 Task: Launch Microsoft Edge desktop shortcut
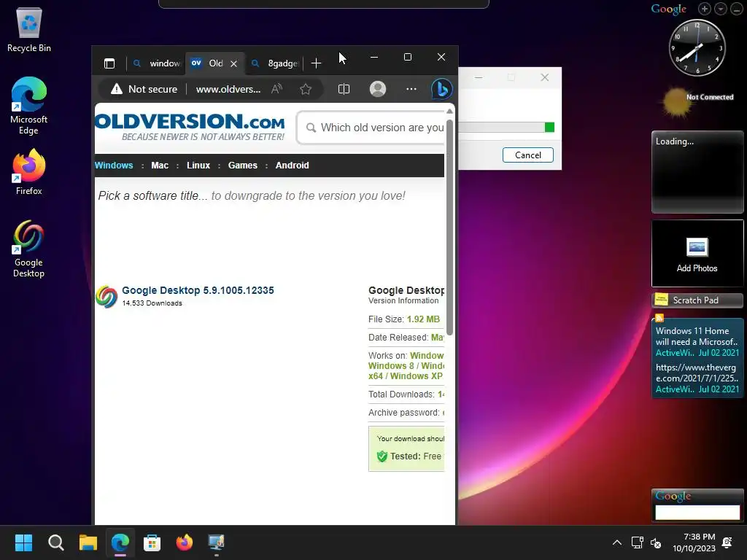coord(28,106)
